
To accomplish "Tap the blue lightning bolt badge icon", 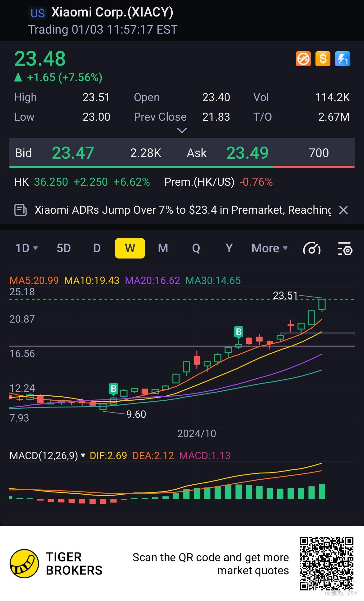I will point(343,59).
